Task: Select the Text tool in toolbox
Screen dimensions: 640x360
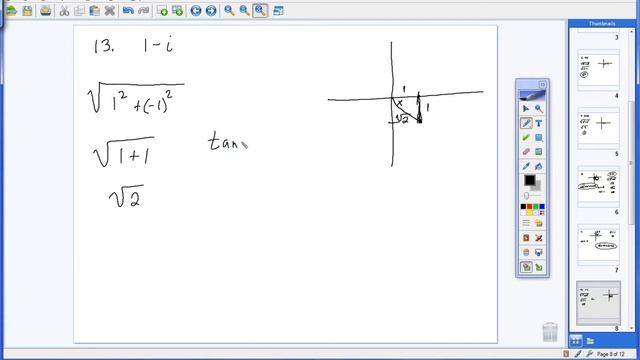Action: [539, 123]
